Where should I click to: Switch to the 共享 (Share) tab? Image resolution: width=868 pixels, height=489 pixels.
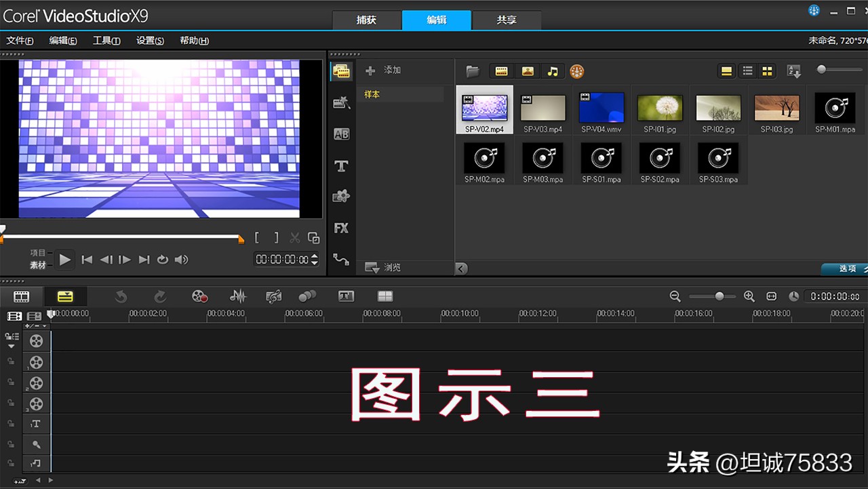tap(506, 20)
